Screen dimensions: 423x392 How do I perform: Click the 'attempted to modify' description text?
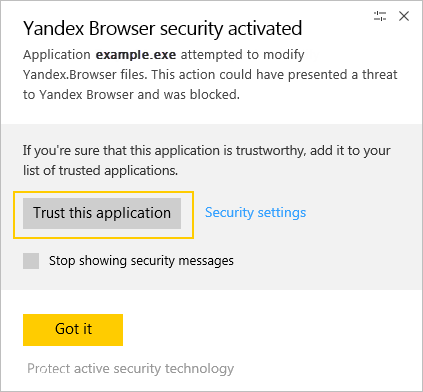point(243,55)
